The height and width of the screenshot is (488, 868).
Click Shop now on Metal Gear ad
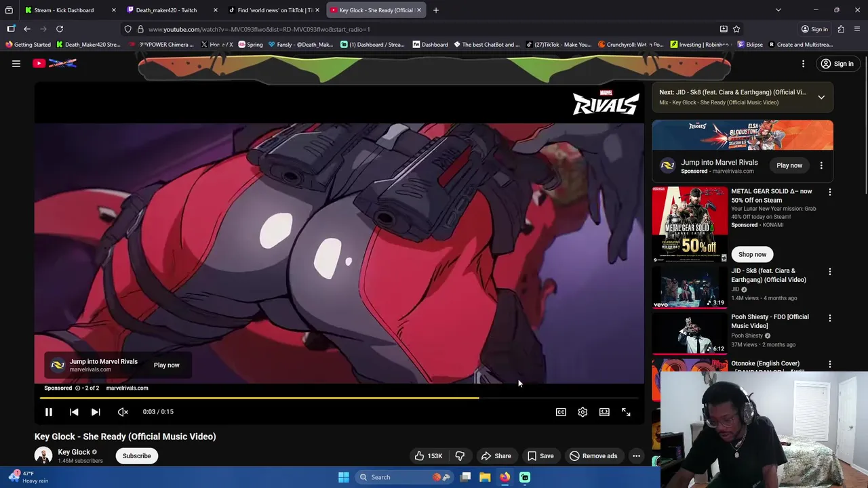tap(752, 254)
